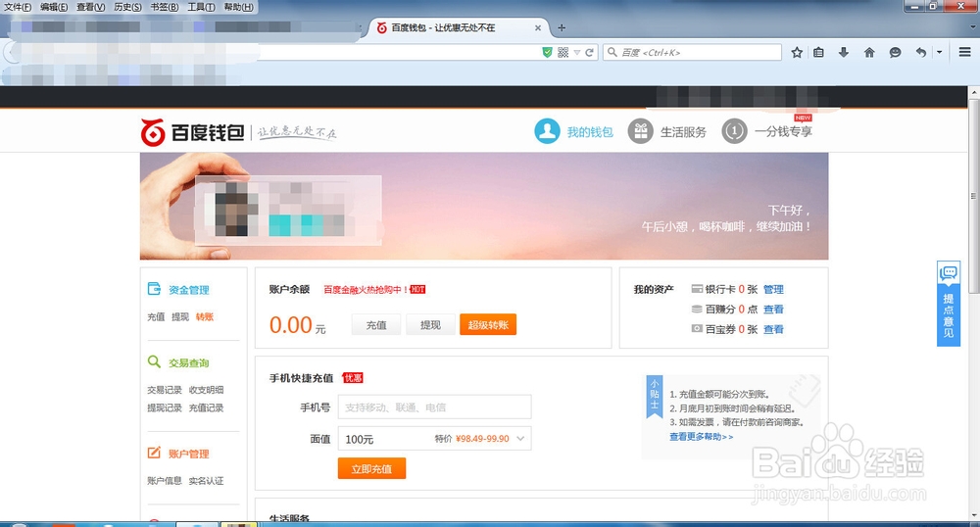Open 查看更多帮助 link

click(702, 437)
